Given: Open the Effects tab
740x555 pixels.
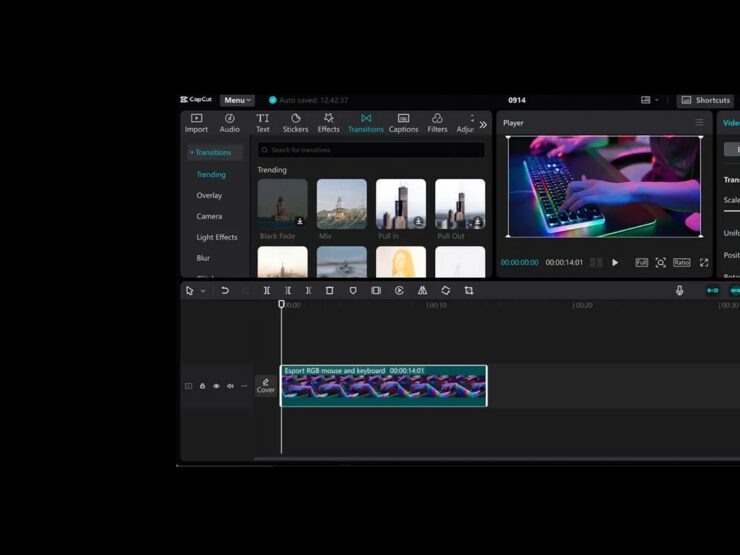Looking at the screenshot, I should 328,123.
